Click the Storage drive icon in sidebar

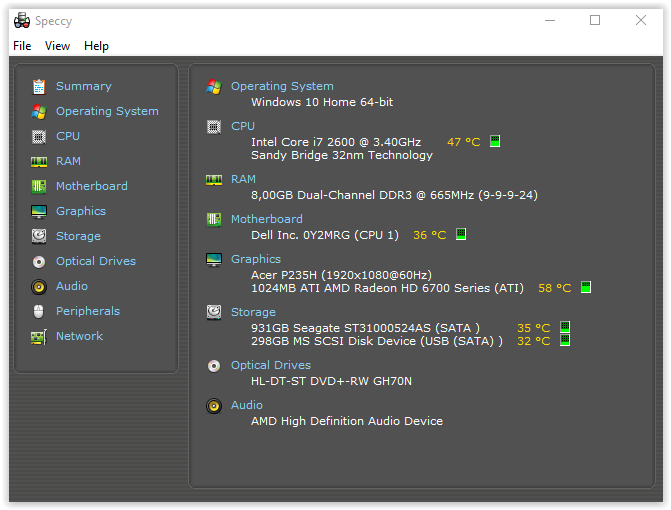[39, 236]
